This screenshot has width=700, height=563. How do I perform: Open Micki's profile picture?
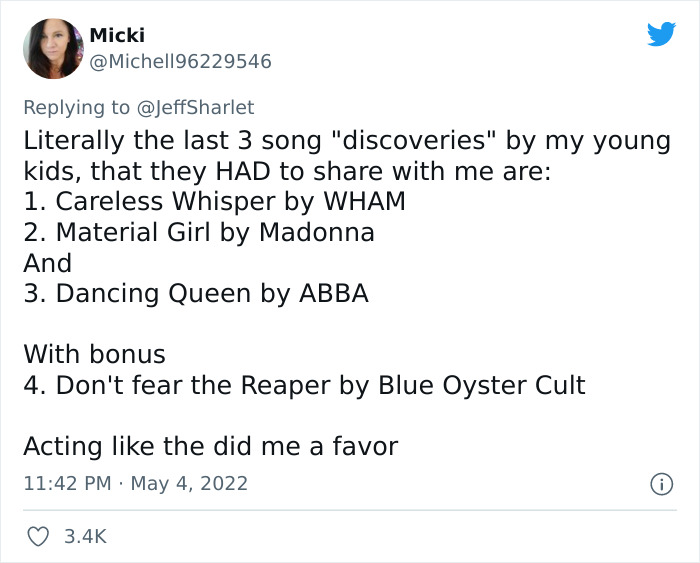click(x=53, y=48)
